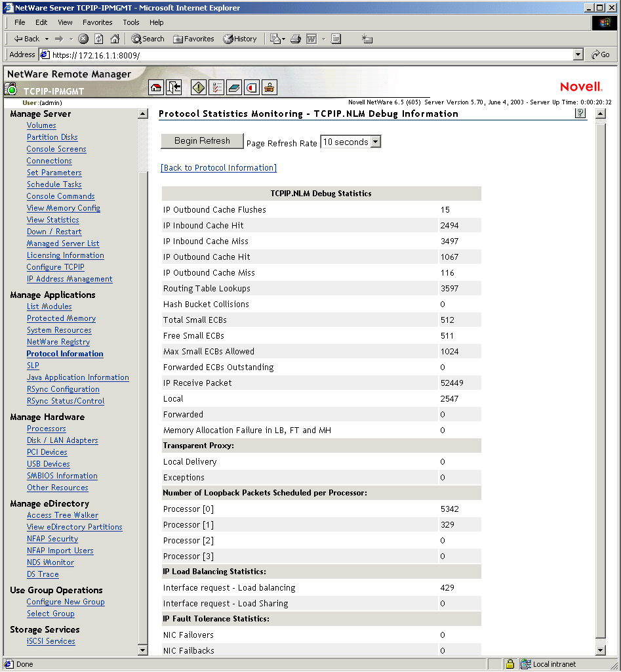Open the Search pane from the toolbar

tap(148, 39)
